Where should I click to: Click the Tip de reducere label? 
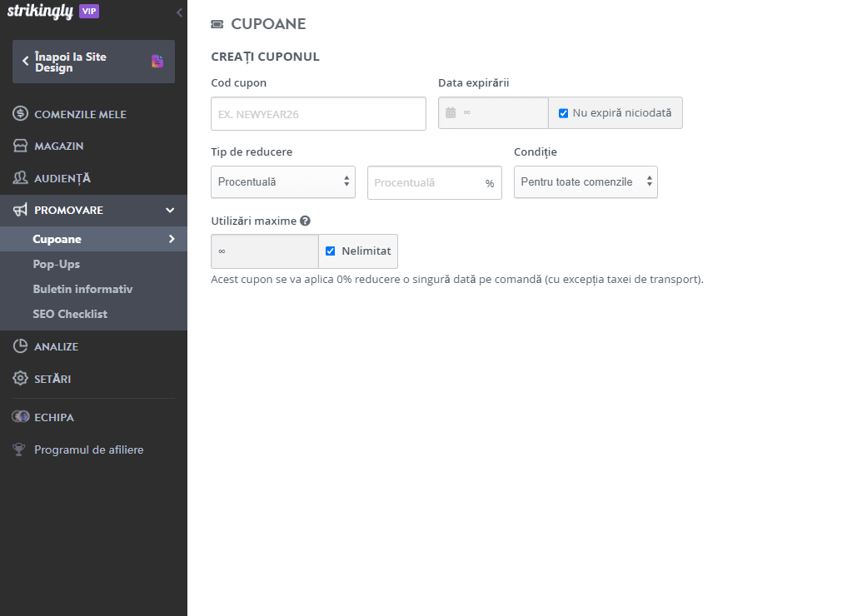pos(252,152)
